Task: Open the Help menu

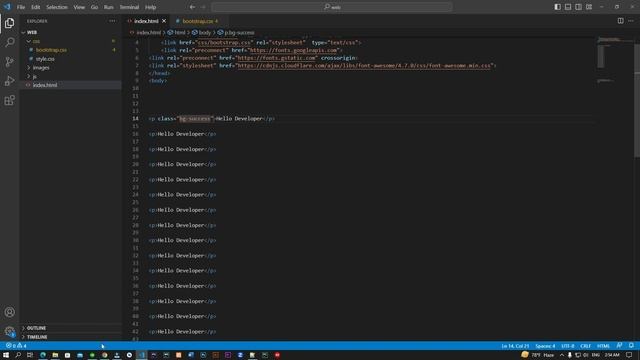Action: pos(151,7)
